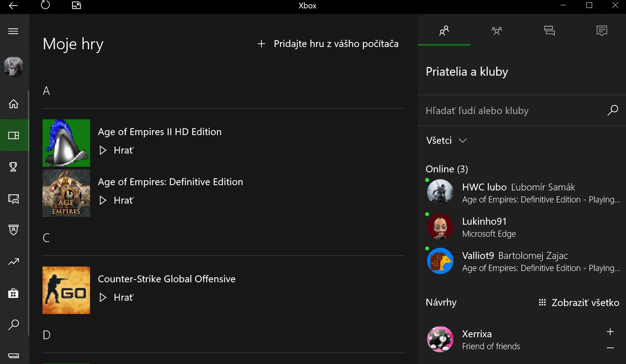Open the hamburger navigation menu

coord(13,31)
